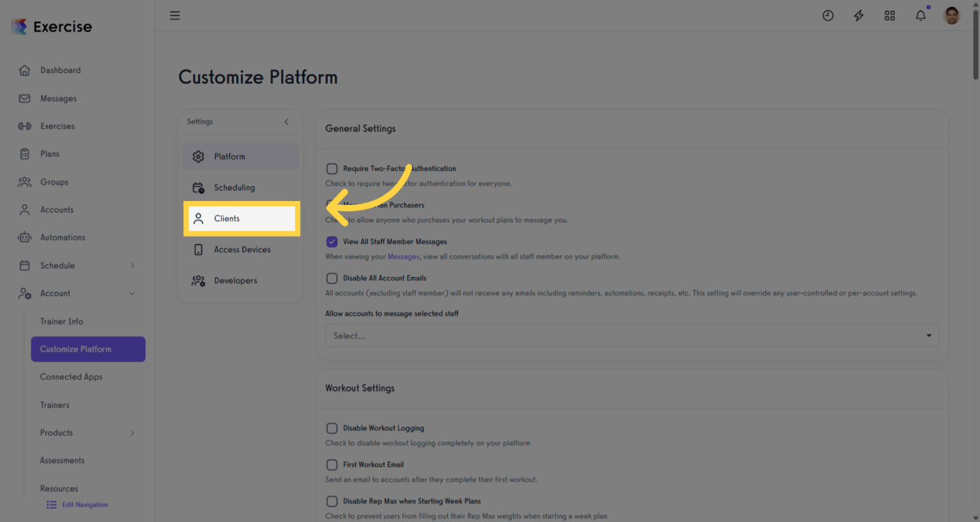
Task: Expand the Products sidebar item
Action: (x=132, y=432)
